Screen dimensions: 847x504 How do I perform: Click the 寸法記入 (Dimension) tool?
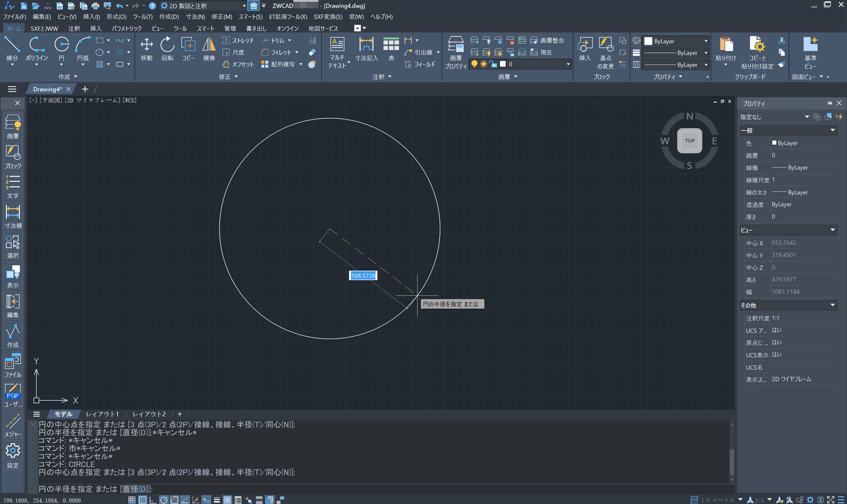click(366, 49)
